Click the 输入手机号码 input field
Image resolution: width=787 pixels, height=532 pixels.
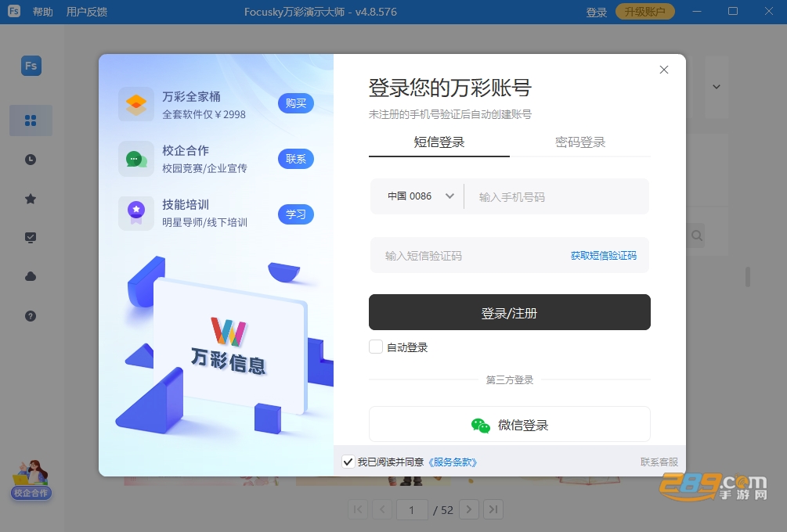[557, 196]
